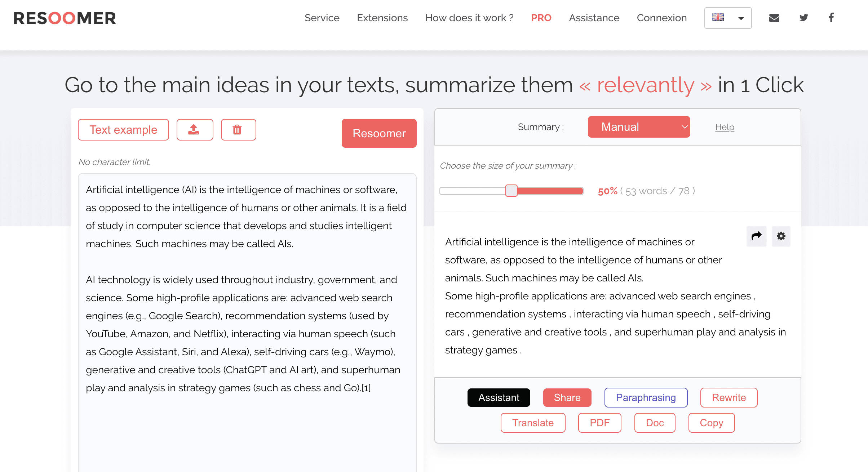868x472 pixels.
Task: Copy the generated summary
Action: (x=711, y=423)
